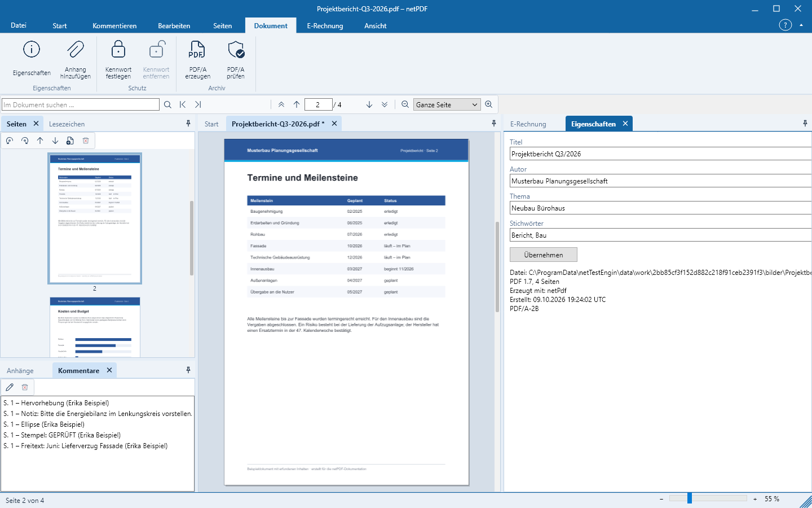
Task: Click the zoom out magnifier icon
Action: [x=405, y=104]
